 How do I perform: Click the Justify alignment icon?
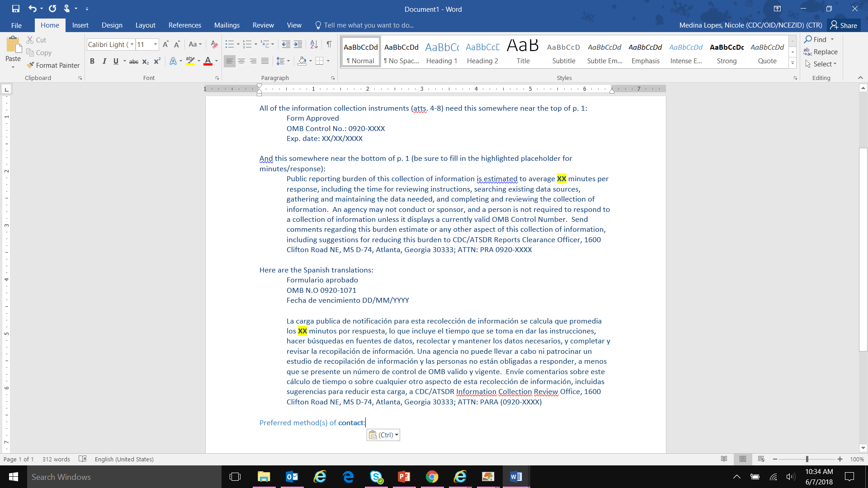point(265,61)
